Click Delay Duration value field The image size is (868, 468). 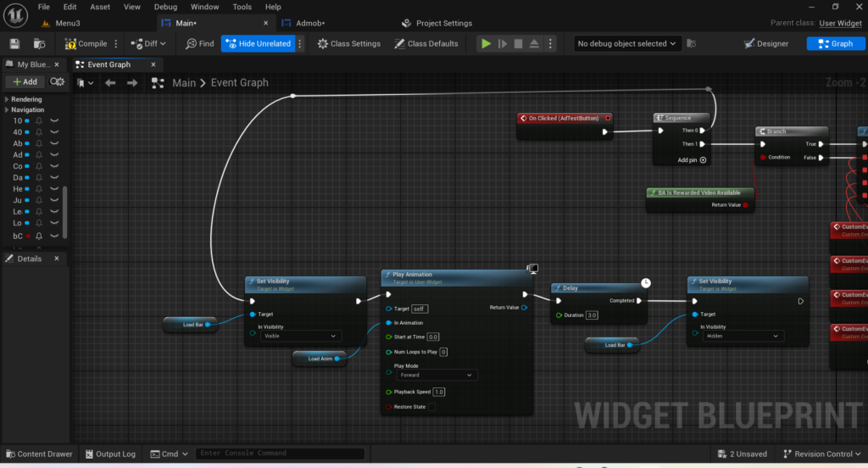pyautogui.click(x=592, y=315)
